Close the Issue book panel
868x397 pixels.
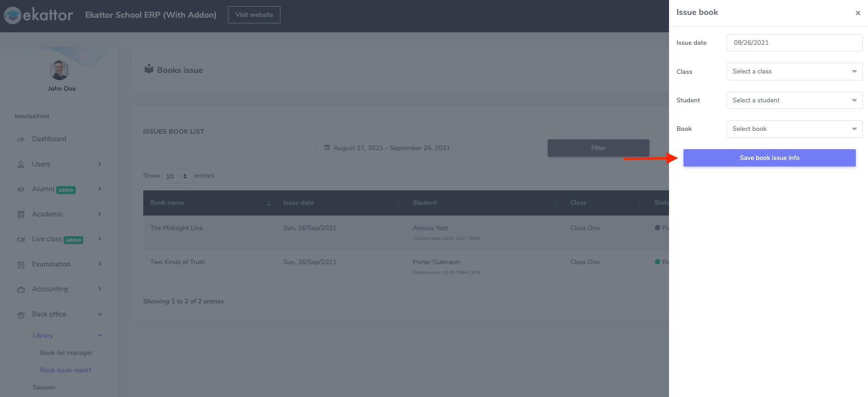point(858,13)
